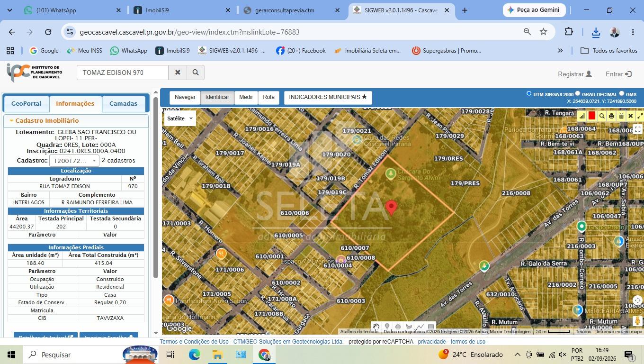
Task: Choose the circle drawing tool
Action: pyautogui.click(x=398, y=327)
